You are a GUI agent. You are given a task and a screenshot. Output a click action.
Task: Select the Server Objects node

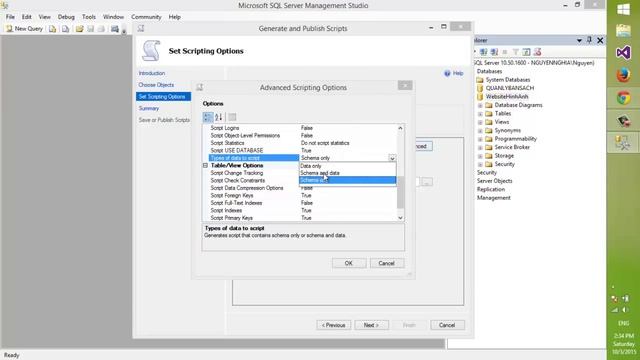494,181
